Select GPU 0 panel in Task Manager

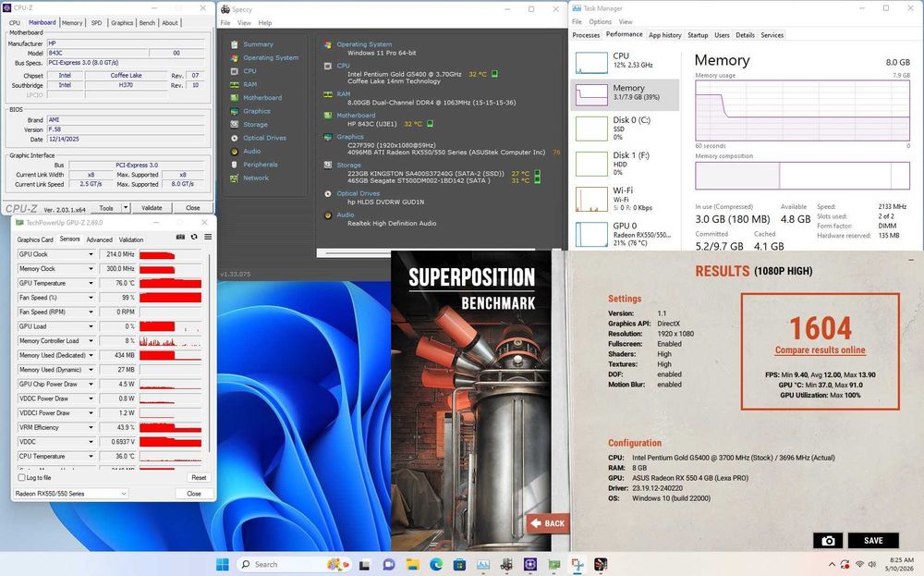(x=625, y=234)
